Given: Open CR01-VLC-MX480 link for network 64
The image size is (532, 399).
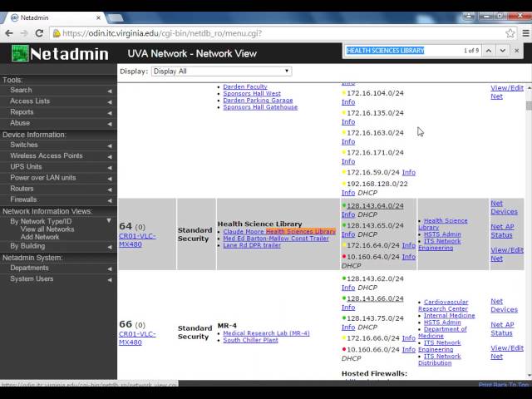Looking at the screenshot, I should 137,240.
